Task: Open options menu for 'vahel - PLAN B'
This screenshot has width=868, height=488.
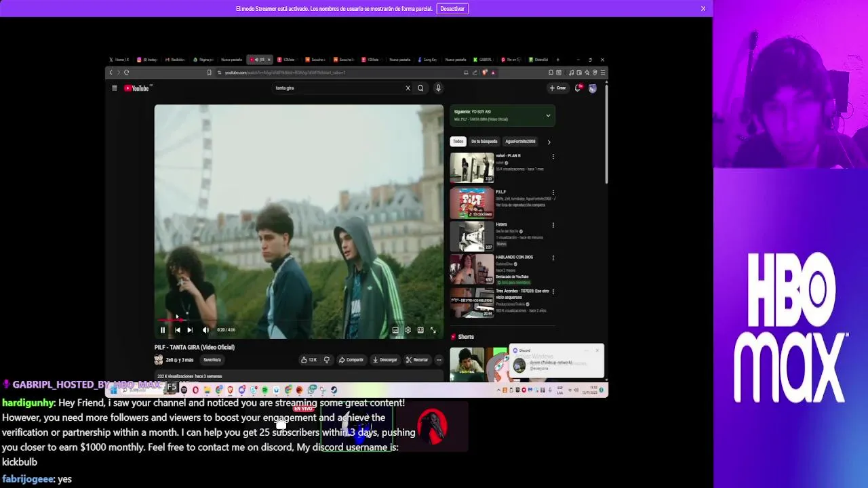Action: 553,157
